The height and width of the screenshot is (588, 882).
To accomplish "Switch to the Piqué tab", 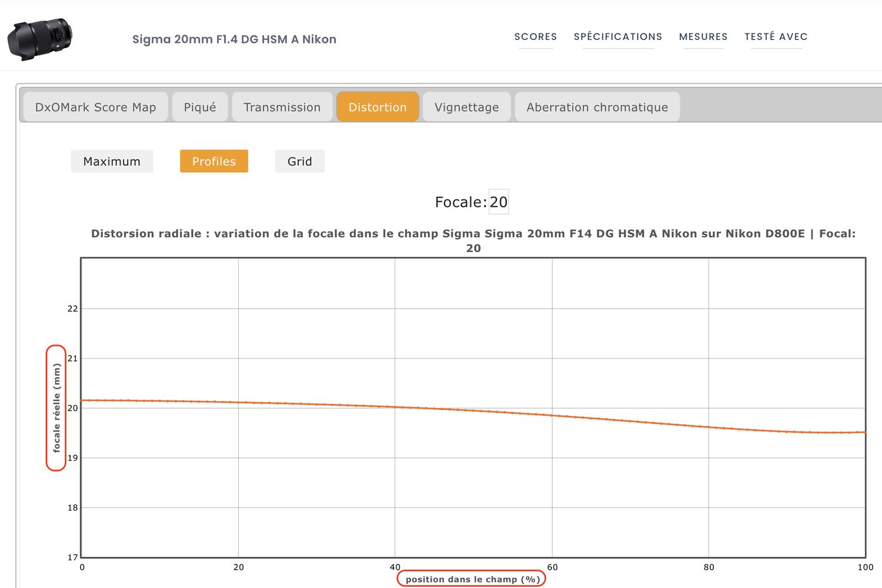I will (200, 107).
